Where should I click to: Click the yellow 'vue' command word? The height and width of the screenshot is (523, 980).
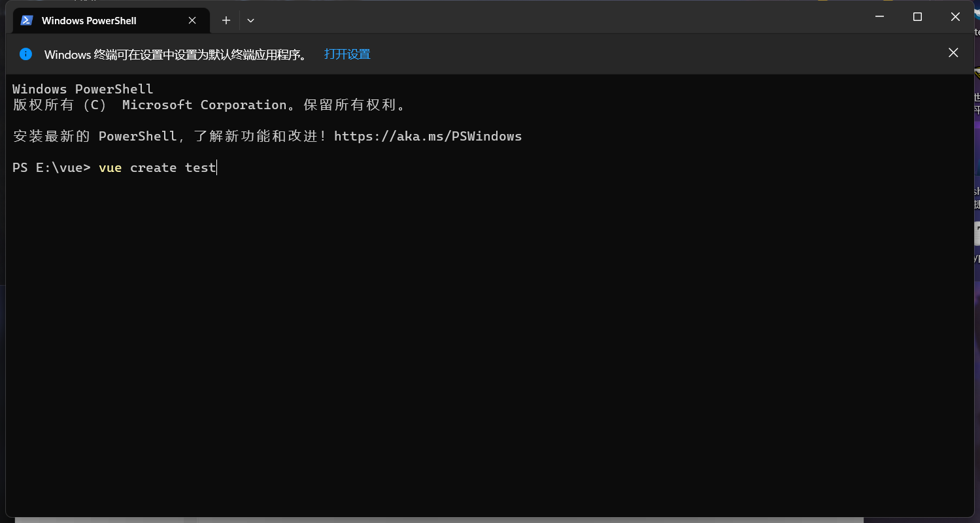click(110, 168)
